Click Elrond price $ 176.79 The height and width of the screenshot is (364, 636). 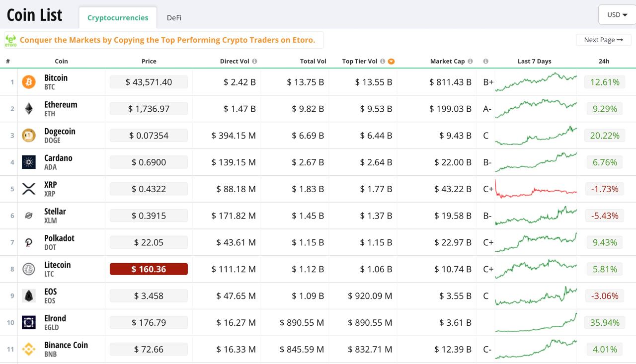(149, 323)
